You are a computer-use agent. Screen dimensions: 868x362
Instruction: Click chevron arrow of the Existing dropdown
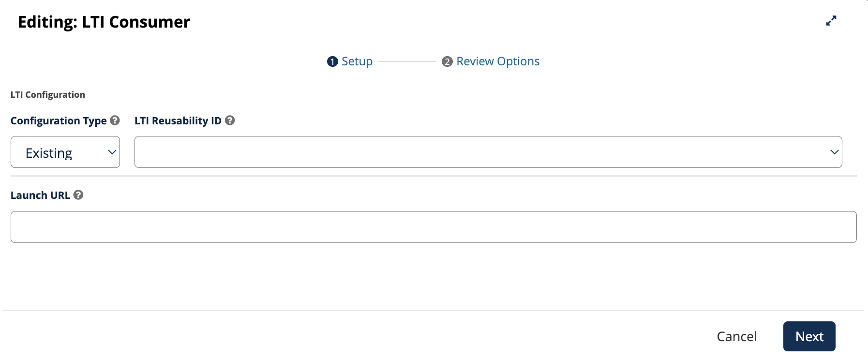[112, 152]
